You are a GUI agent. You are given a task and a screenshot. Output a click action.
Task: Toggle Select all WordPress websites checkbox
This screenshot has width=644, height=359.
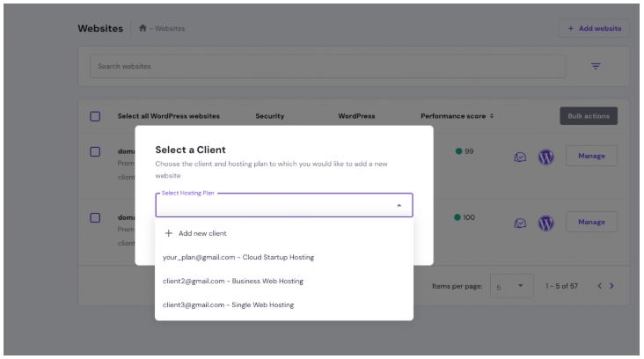click(96, 116)
